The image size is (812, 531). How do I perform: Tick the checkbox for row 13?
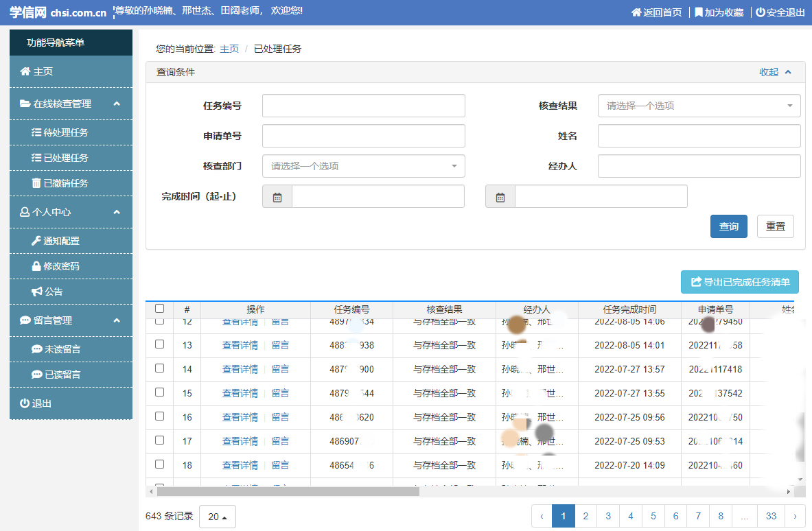tap(159, 344)
